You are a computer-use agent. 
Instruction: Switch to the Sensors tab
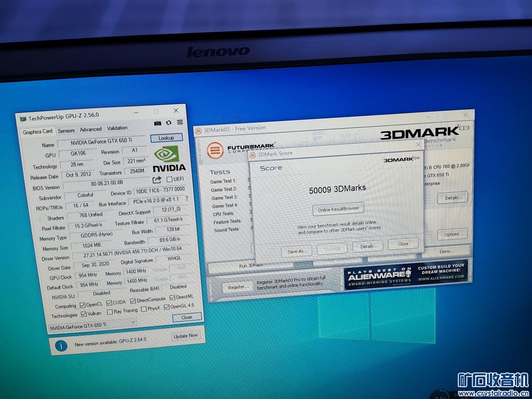66,130
